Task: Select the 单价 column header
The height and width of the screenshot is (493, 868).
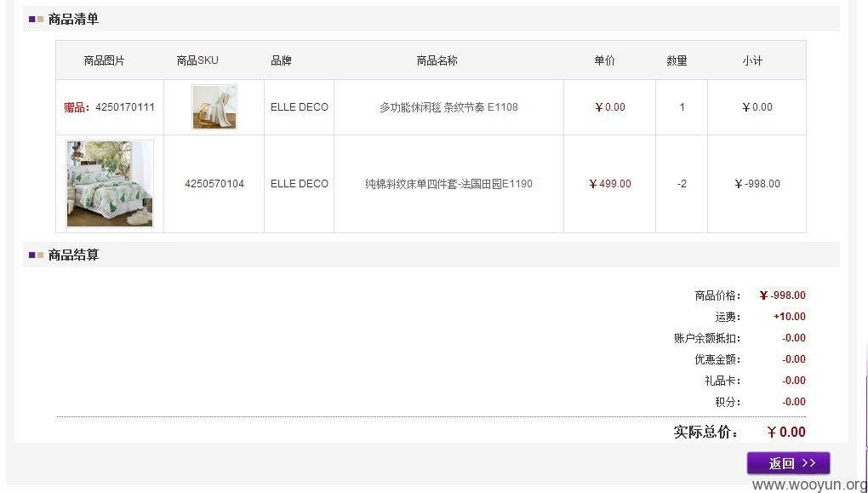Action: click(604, 60)
